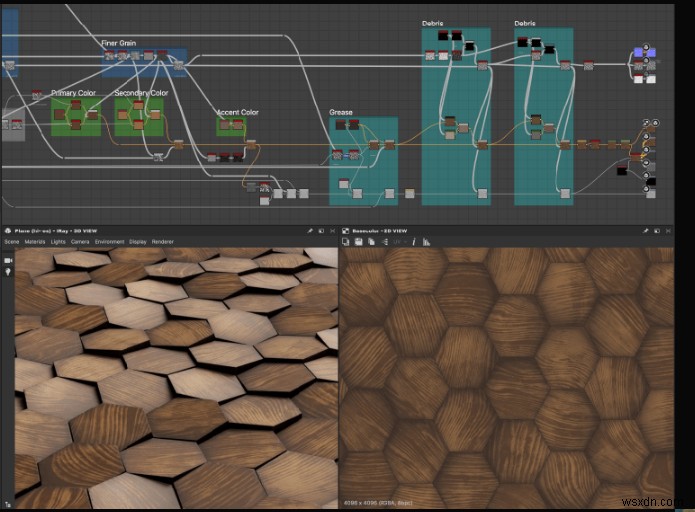695x512 pixels.
Task: Select the Grease frame label
Action: pos(341,112)
